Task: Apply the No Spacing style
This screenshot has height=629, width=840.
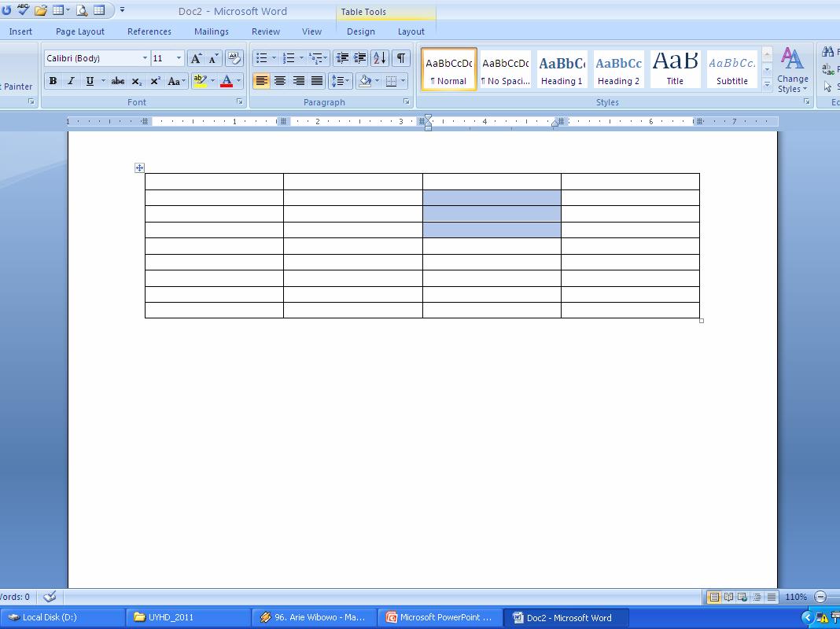Action: [x=505, y=70]
